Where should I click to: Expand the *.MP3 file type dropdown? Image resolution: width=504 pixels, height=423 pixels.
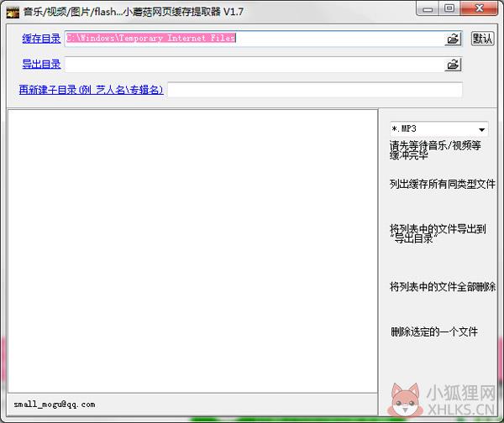tap(481, 129)
